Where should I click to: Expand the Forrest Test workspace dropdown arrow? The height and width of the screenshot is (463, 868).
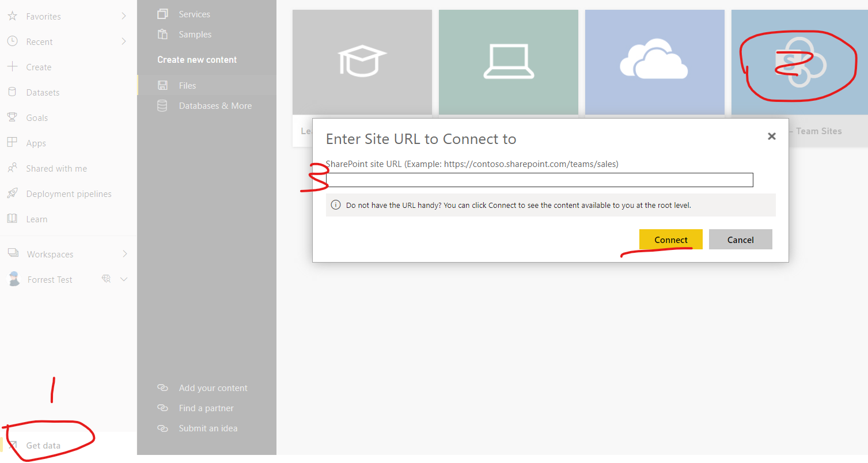click(x=123, y=279)
